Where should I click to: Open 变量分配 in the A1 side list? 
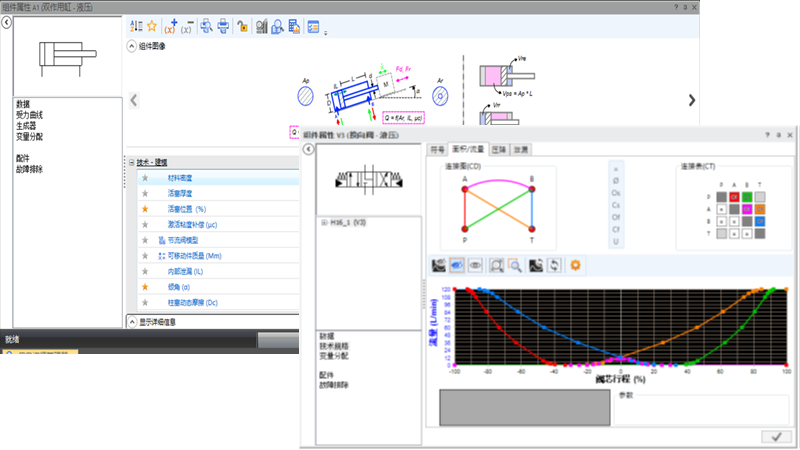(30, 137)
